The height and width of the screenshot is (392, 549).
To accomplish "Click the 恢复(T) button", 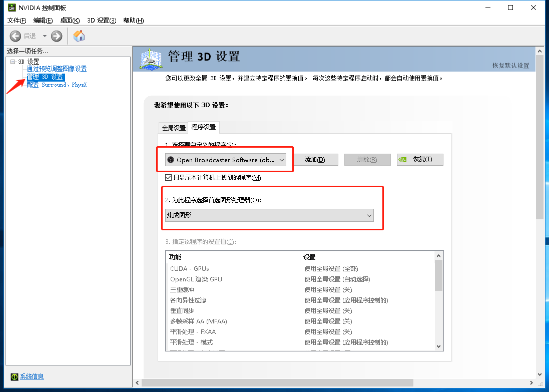I will click(x=420, y=160).
